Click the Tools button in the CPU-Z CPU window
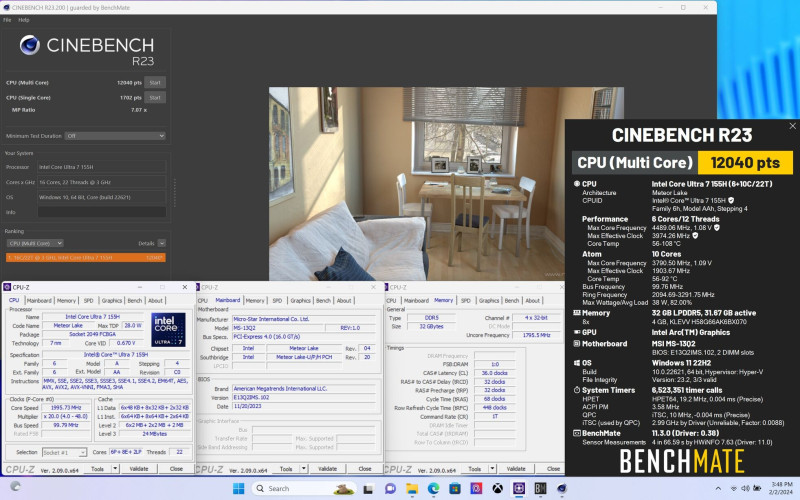 97,468
